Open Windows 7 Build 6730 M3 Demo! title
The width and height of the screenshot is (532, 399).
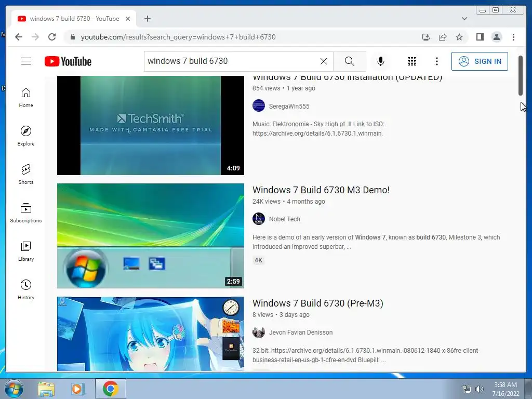pos(321,190)
